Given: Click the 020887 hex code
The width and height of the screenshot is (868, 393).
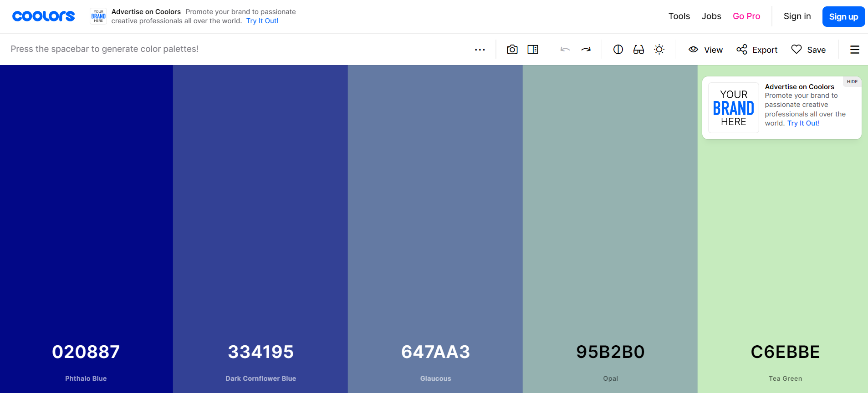Looking at the screenshot, I should pyautogui.click(x=86, y=352).
